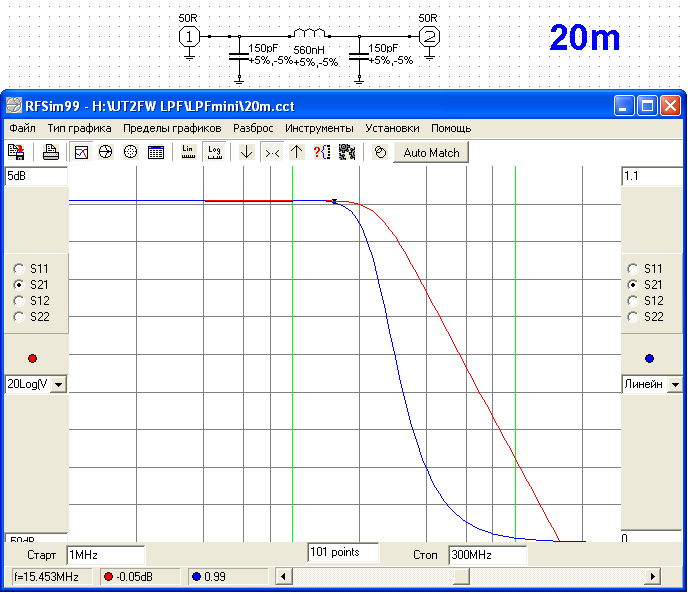Open the Пределы графиков menu
The height and width of the screenshot is (594, 688).
click(x=172, y=128)
